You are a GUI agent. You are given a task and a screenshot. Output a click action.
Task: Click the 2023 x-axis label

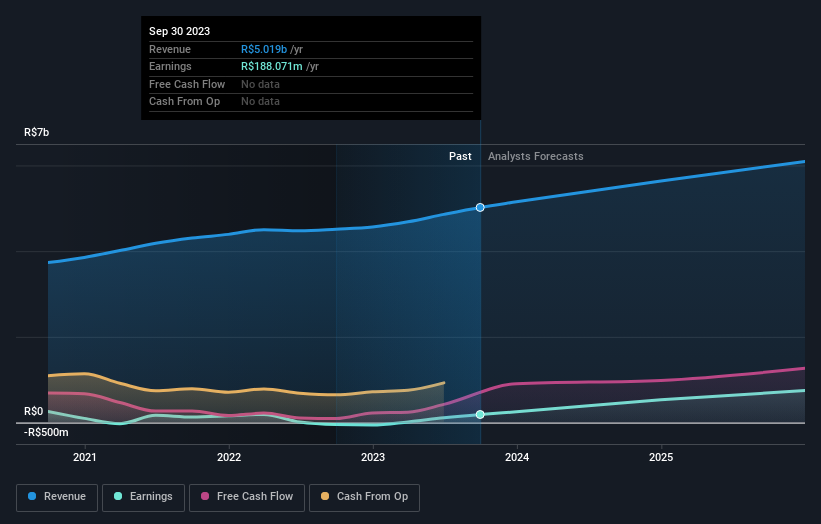pyautogui.click(x=373, y=457)
